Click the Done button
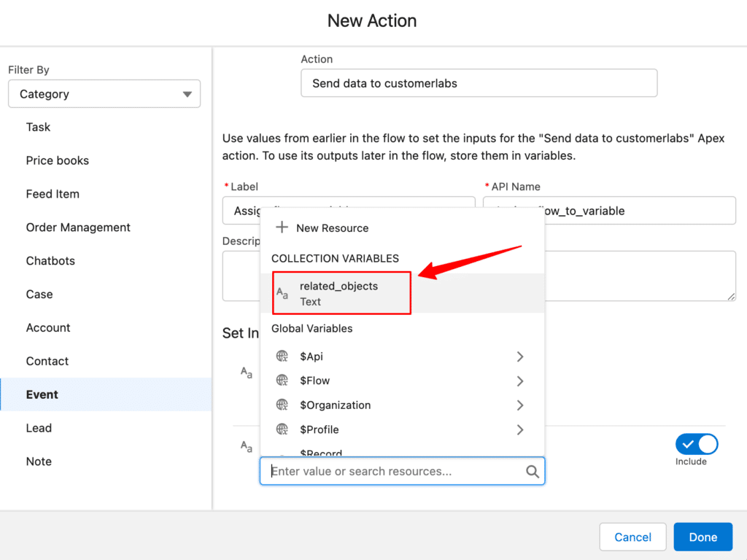The image size is (747, 560). (x=703, y=537)
